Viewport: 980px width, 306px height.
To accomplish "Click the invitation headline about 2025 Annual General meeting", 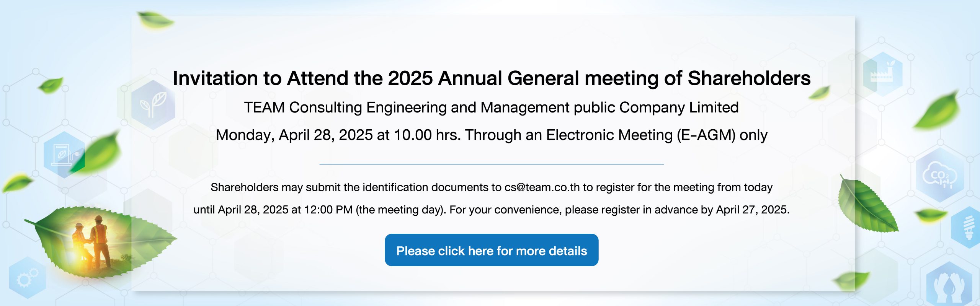I will (492, 78).
